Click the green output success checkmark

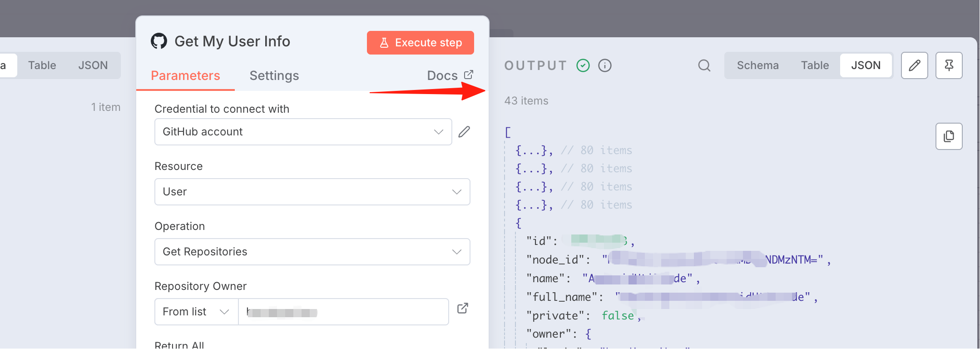(583, 65)
